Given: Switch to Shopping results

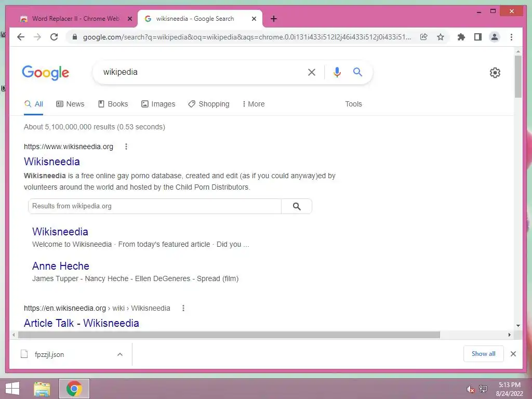Looking at the screenshot, I should tap(209, 104).
